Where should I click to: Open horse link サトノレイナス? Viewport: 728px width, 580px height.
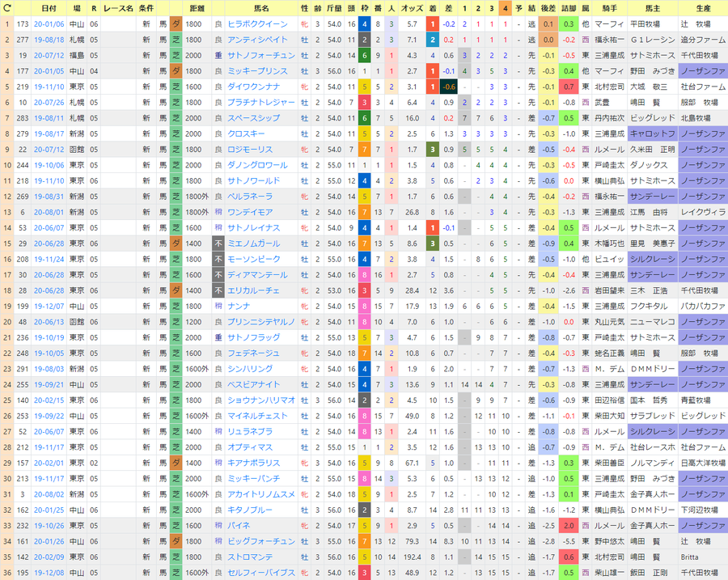tap(254, 227)
